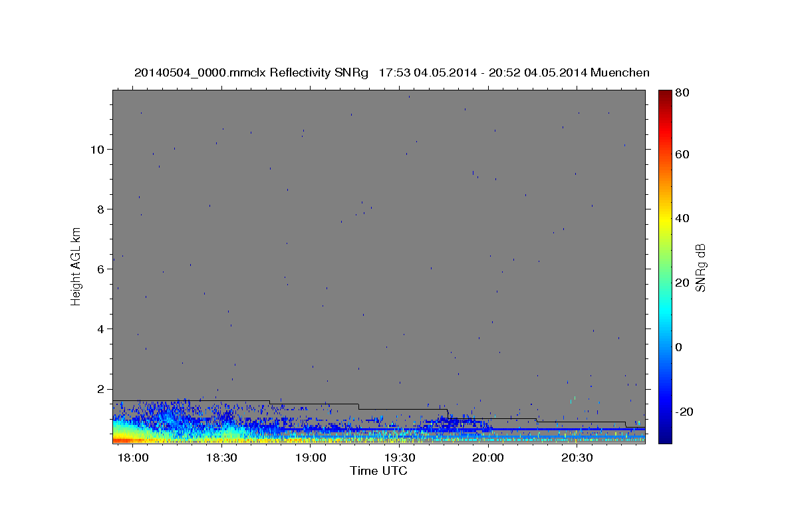Image resolution: width=798 pixels, height=532 pixels.
Task: Click the '20:00' time tick label
Action: point(489,458)
